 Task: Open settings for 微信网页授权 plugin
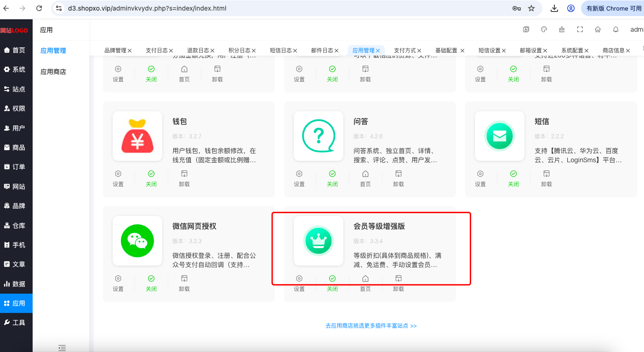pos(118,283)
